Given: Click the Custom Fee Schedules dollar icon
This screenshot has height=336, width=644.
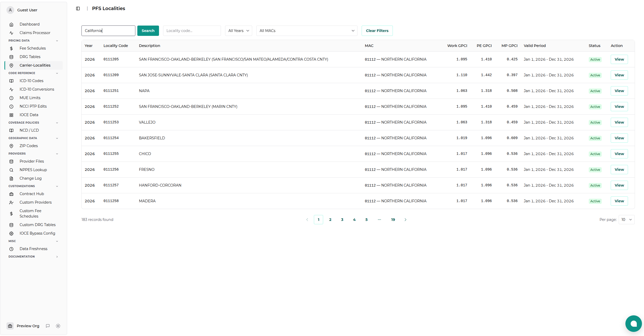Looking at the screenshot, I should (11, 214).
